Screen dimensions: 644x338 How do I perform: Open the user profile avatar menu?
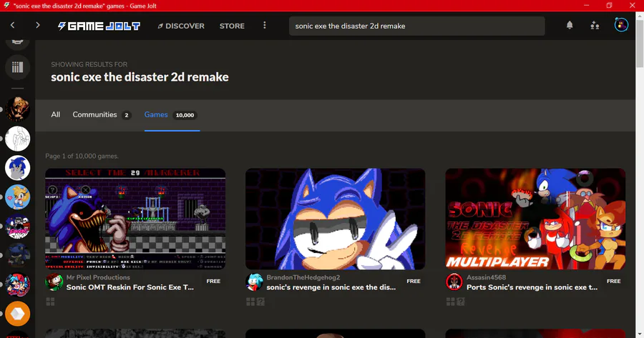click(621, 25)
